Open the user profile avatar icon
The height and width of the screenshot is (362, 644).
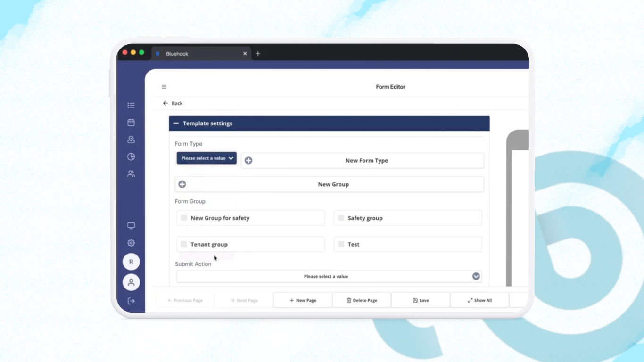(x=131, y=282)
